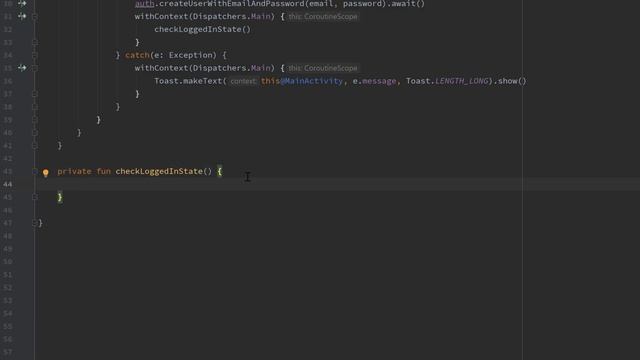Collapse the checkLoggedInState function fold marker
Screen dimensions: 640x360
point(35,171)
